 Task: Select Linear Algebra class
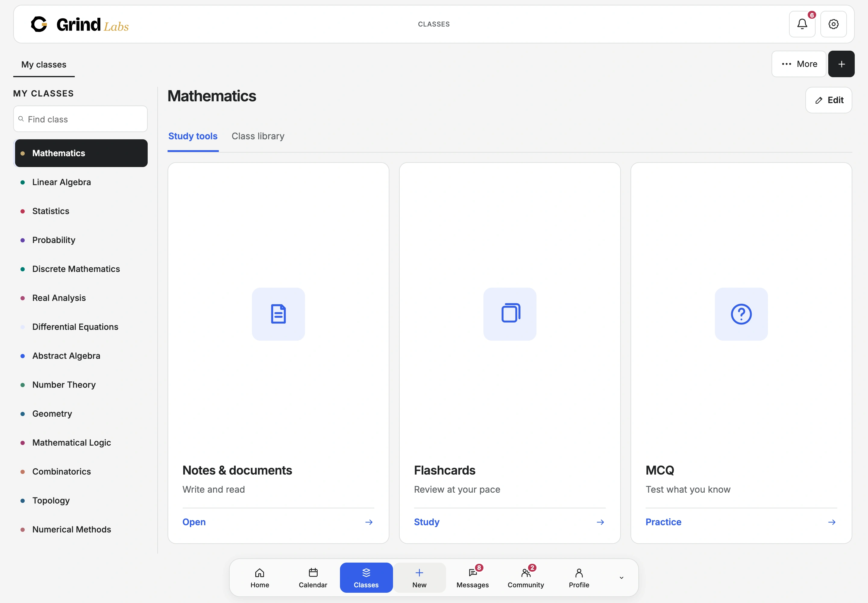[80, 182]
